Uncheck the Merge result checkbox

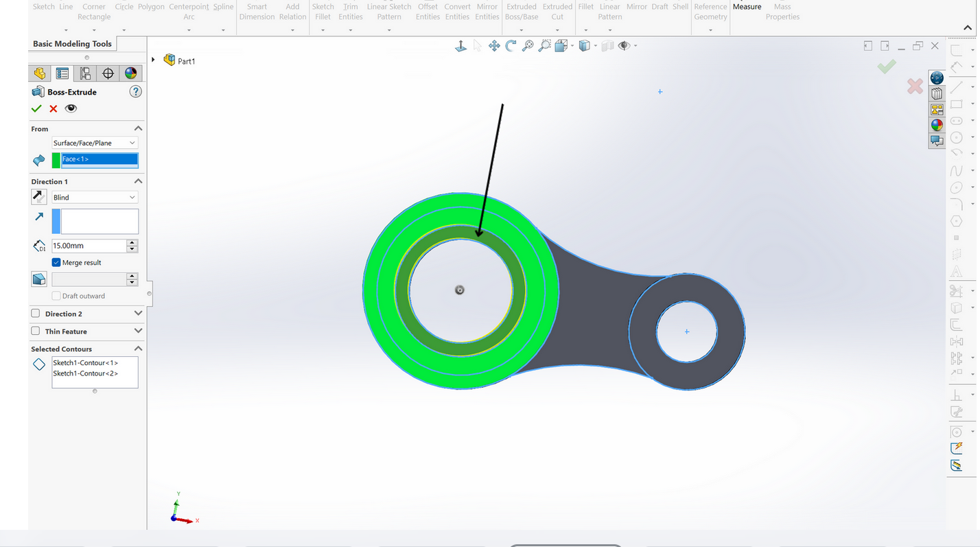pos(56,262)
